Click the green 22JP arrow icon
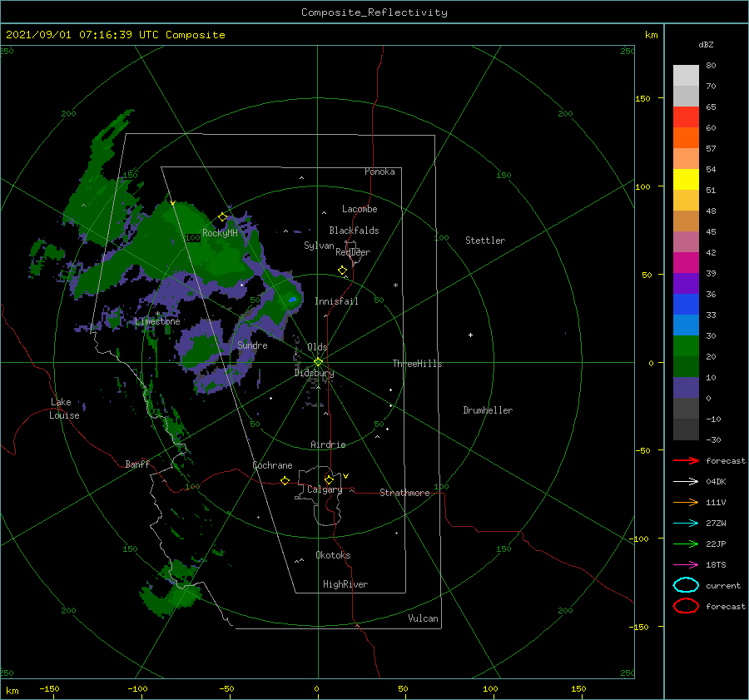749x700 pixels. pos(686,544)
